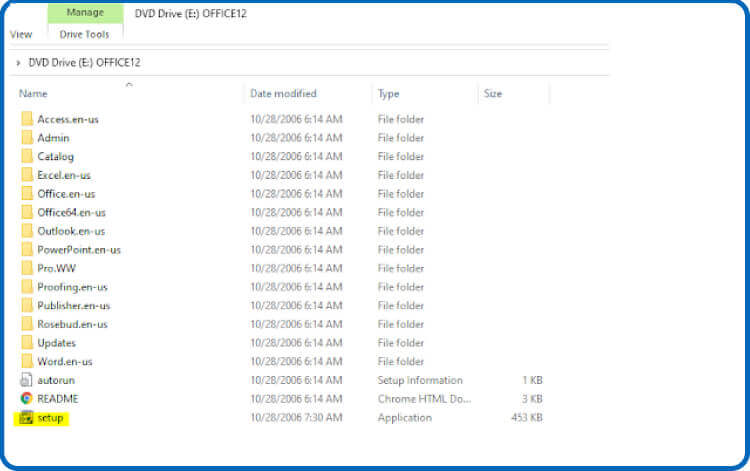Click the PowerPoint.en-us folder icon

pyautogui.click(x=27, y=250)
